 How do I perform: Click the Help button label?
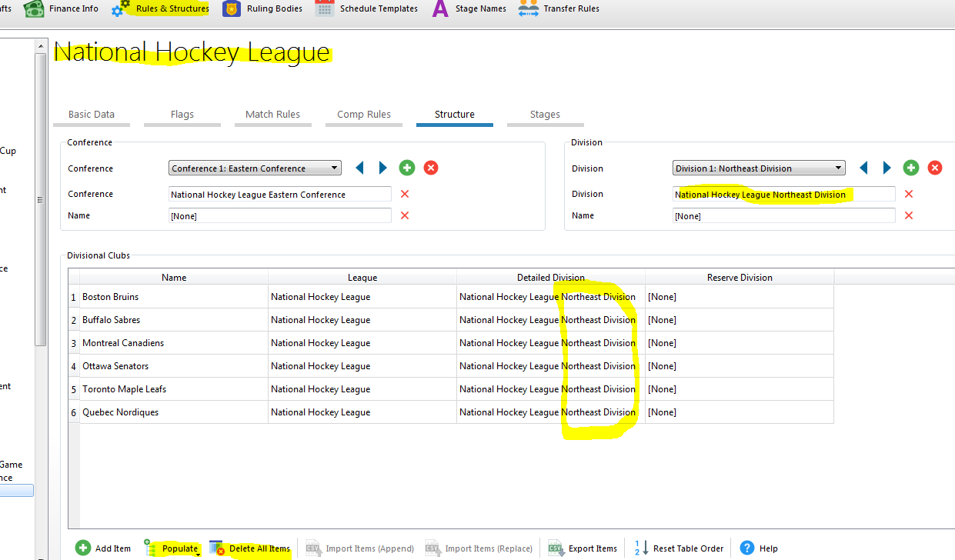click(768, 548)
